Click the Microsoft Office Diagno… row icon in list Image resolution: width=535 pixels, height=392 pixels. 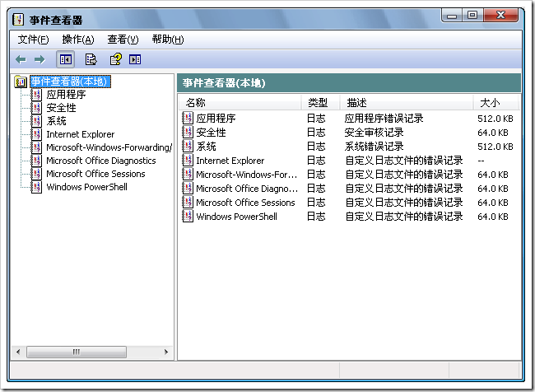click(x=188, y=188)
